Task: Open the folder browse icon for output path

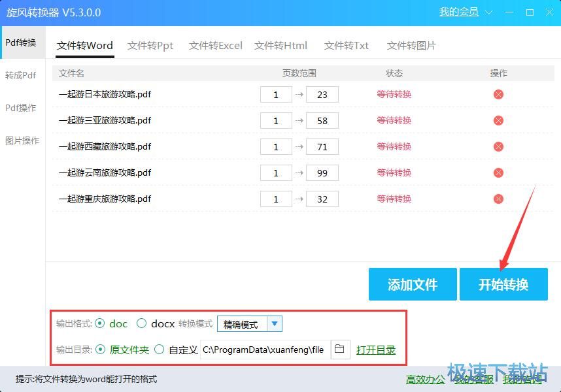Action: (x=339, y=350)
